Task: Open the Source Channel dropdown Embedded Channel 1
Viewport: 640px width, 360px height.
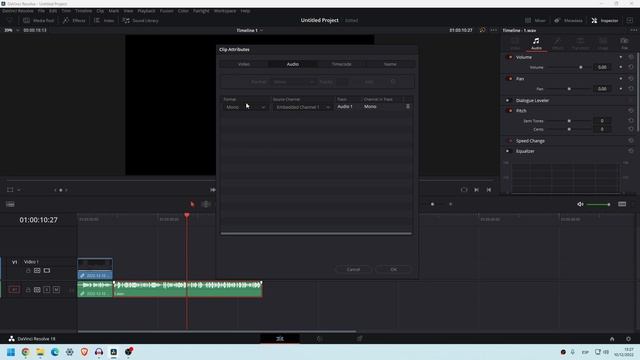Action: point(302,107)
